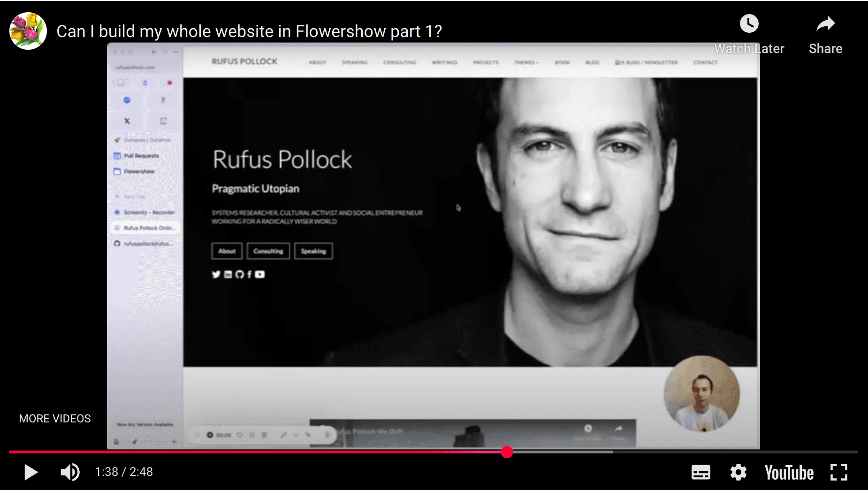Select Pull Requests in the browser sidebar
Image resolution: width=868 pixels, height=490 pixels.
141,156
